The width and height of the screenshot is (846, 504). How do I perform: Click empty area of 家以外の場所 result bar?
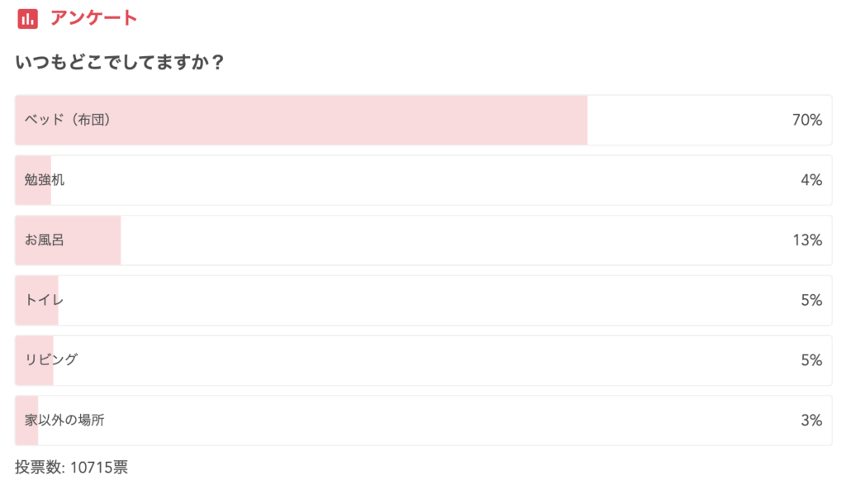431,421
